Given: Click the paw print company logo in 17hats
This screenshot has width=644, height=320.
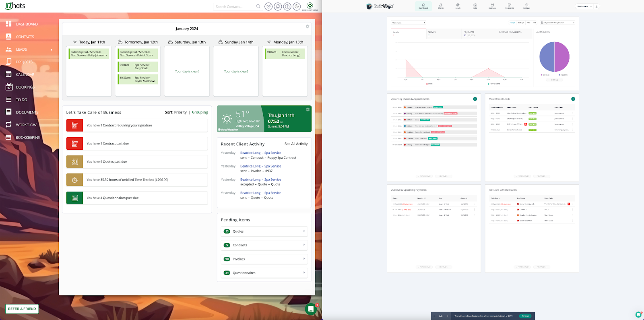Looking at the screenshot, I should coord(310,6).
